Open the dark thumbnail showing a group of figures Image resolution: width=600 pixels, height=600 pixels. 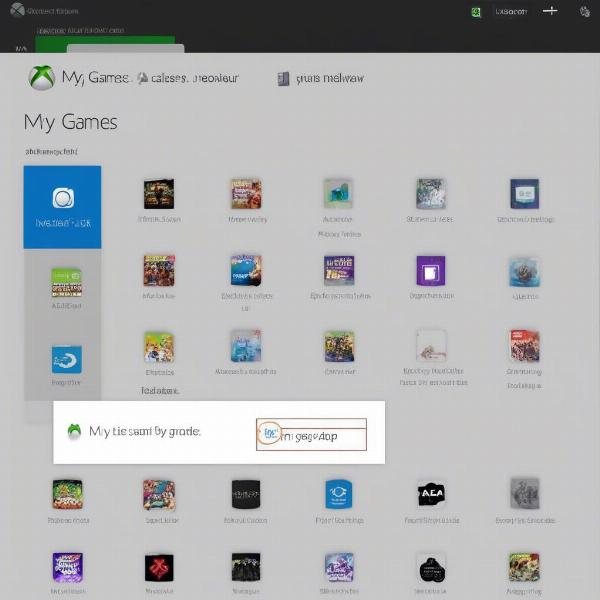point(246,567)
